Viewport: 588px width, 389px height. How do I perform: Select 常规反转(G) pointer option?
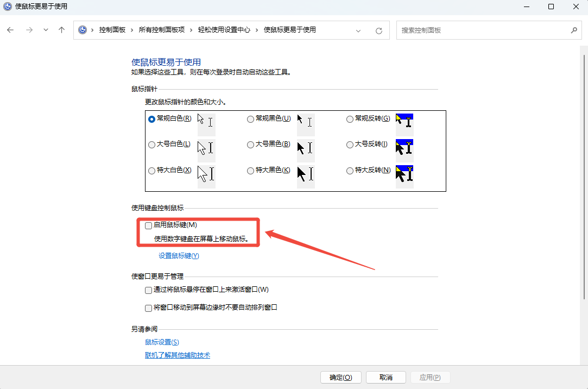tap(350, 120)
